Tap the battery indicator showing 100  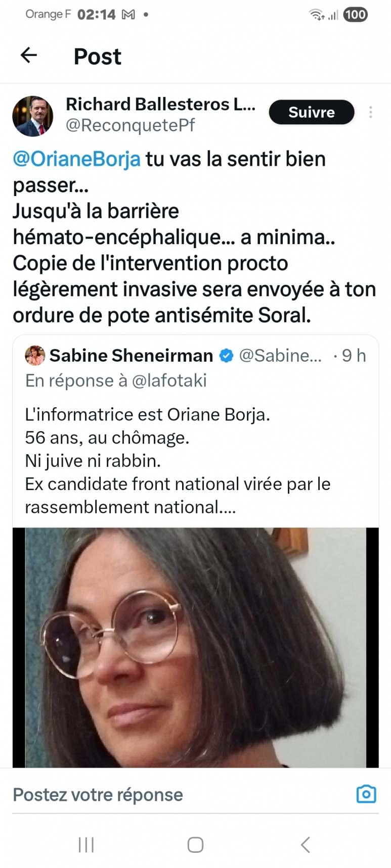point(355,15)
